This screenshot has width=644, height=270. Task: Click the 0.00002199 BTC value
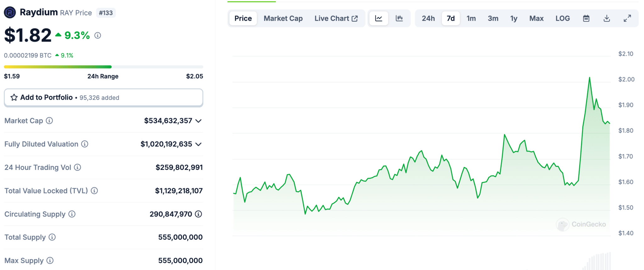[28, 55]
